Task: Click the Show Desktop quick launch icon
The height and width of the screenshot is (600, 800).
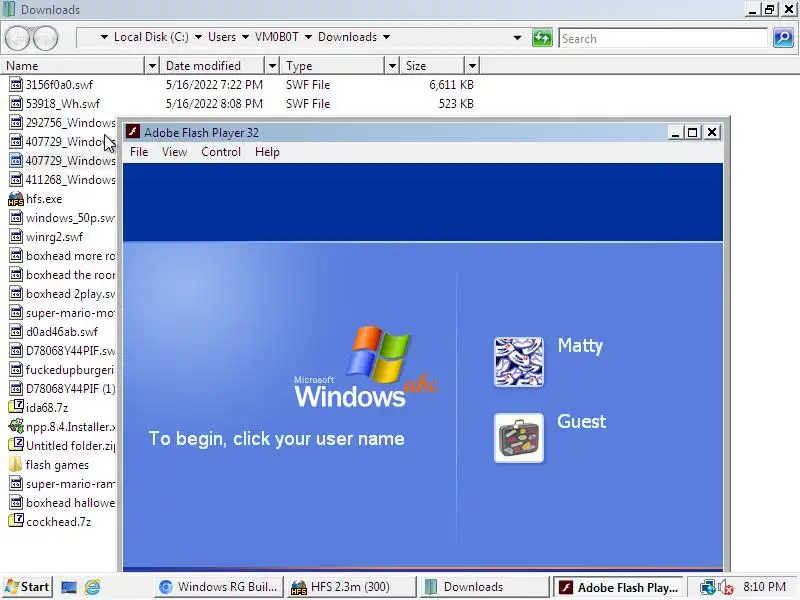Action: [69, 587]
